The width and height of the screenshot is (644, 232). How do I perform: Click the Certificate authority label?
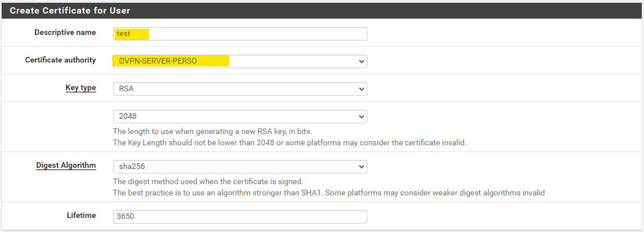[60, 60]
